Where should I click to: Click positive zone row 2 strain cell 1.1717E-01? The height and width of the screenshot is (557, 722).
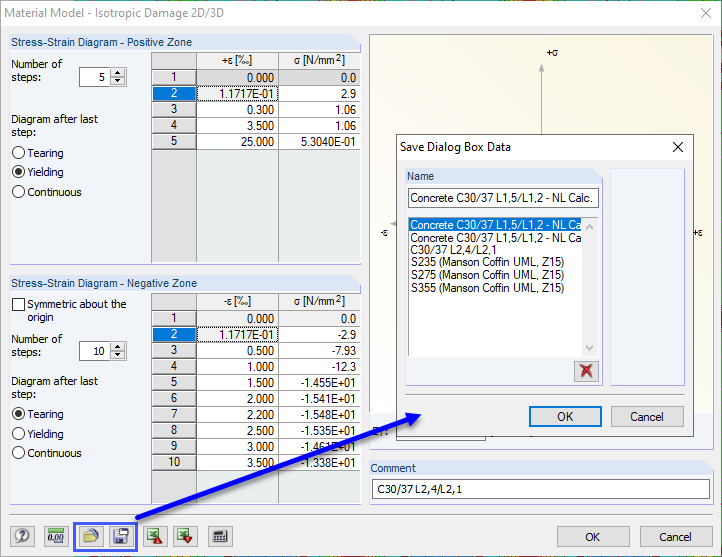click(x=238, y=93)
